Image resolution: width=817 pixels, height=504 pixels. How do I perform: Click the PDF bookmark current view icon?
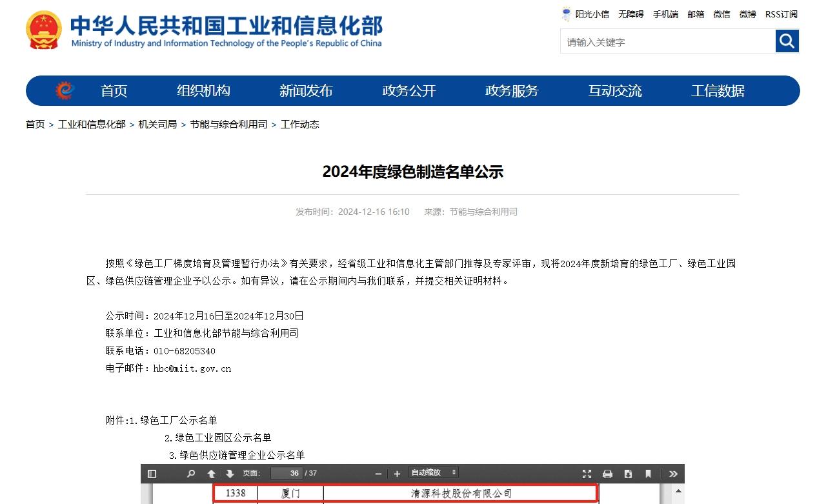pos(649,474)
